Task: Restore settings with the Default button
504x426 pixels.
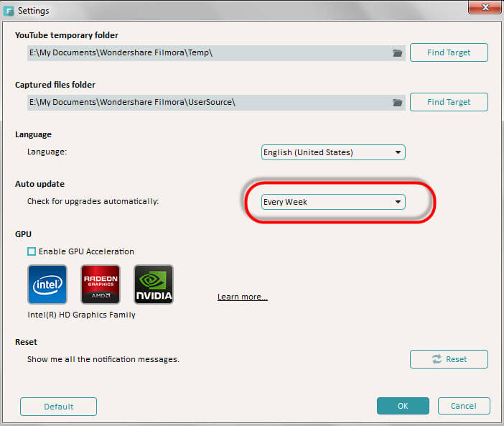Action: 58,407
